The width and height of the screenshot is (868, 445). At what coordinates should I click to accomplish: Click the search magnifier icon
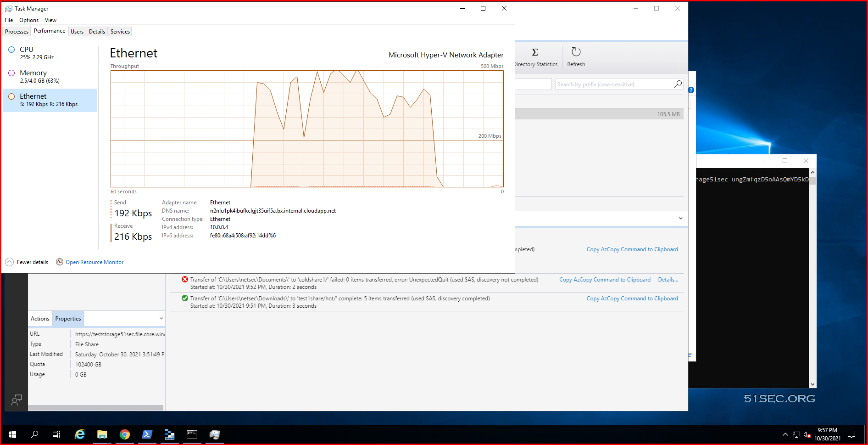tap(678, 84)
